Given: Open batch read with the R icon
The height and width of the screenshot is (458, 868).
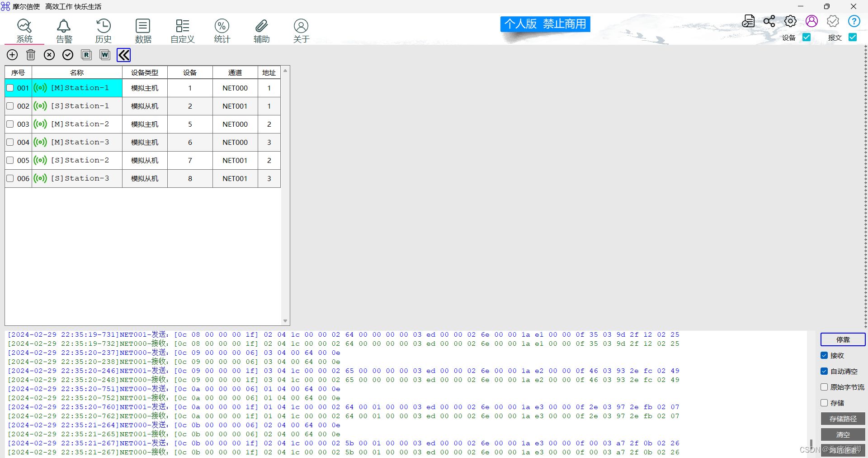Looking at the screenshot, I should [86, 55].
